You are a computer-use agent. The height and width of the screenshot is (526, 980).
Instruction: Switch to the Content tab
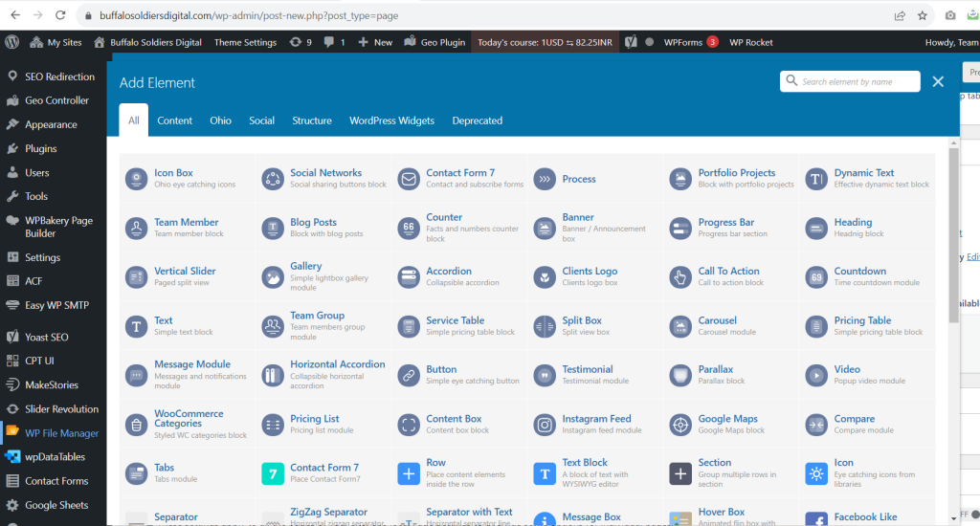click(x=174, y=121)
